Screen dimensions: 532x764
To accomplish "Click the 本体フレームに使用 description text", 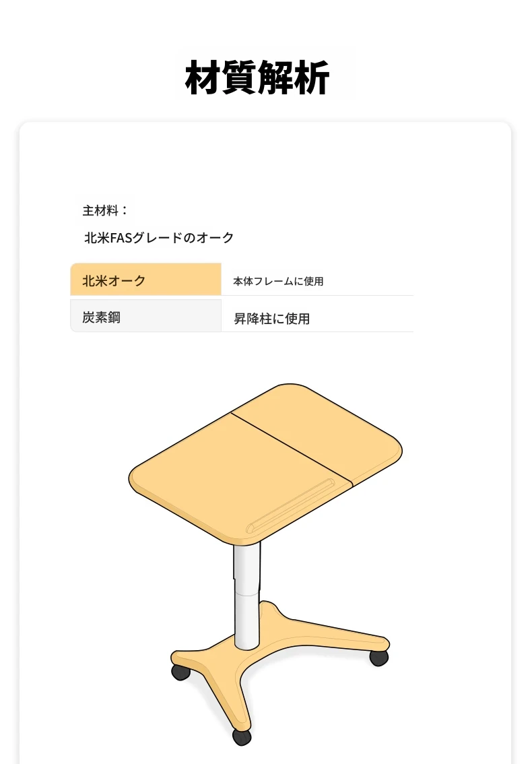I will click(x=278, y=281).
